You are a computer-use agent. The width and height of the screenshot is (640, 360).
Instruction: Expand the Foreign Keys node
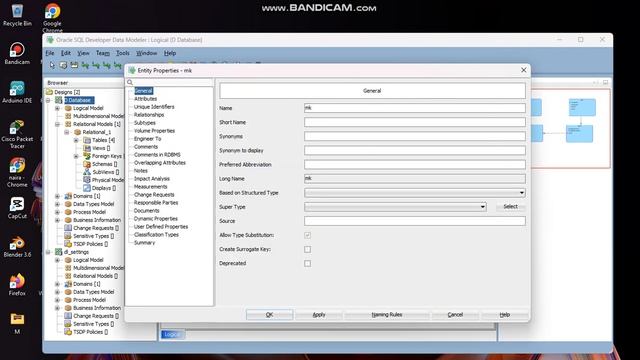coord(76,156)
